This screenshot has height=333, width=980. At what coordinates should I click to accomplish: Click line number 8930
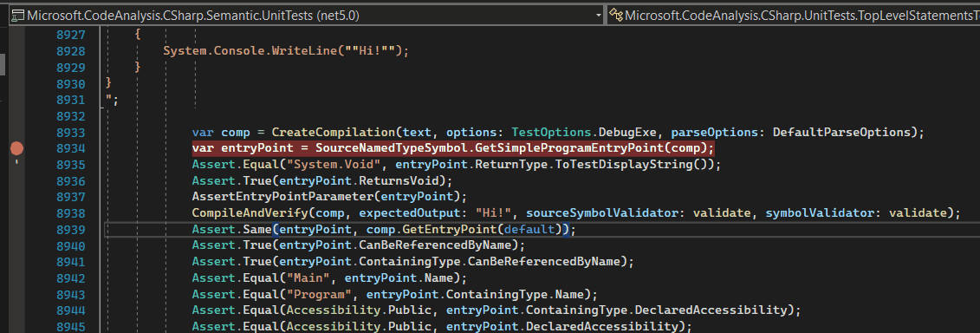click(x=71, y=84)
